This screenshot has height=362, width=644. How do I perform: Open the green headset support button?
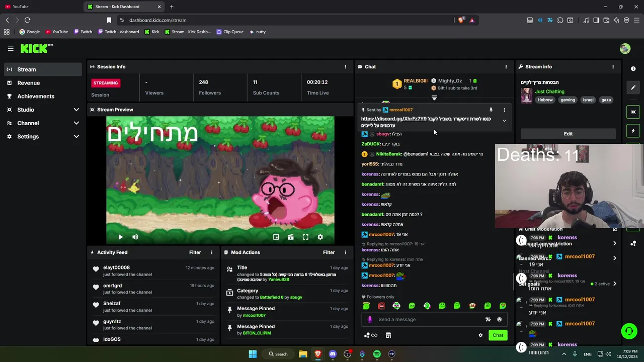(x=629, y=331)
